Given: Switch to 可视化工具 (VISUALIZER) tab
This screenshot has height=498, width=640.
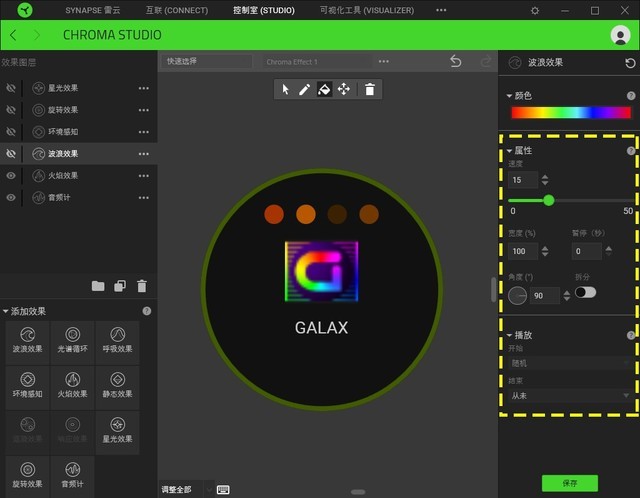Looking at the screenshot, I should coord(367,10).
